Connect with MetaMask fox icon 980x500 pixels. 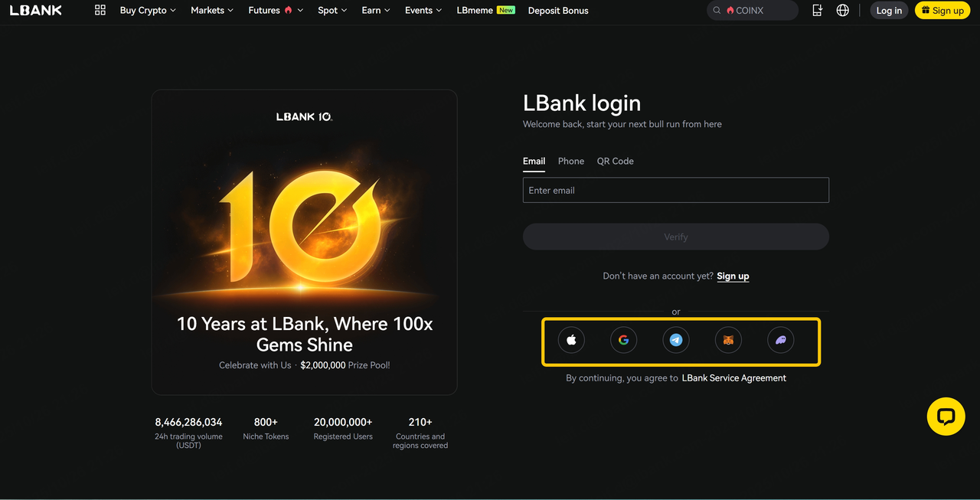728,340
